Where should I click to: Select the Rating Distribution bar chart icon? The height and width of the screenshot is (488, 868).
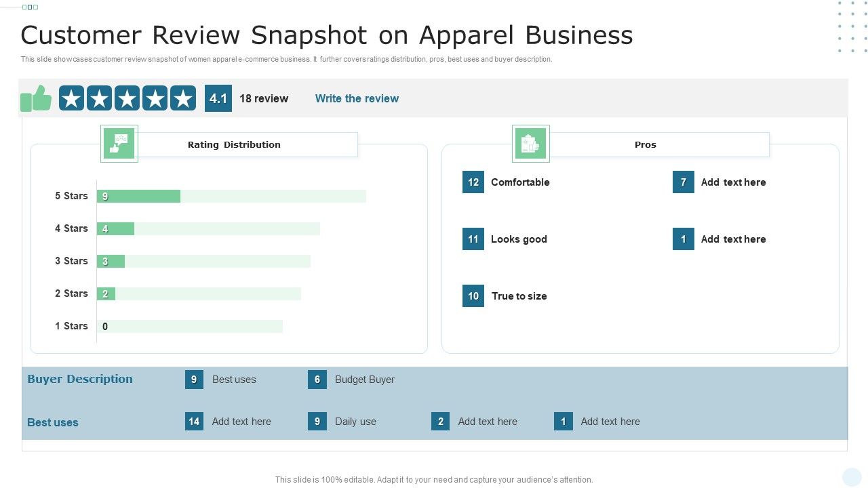119,143
